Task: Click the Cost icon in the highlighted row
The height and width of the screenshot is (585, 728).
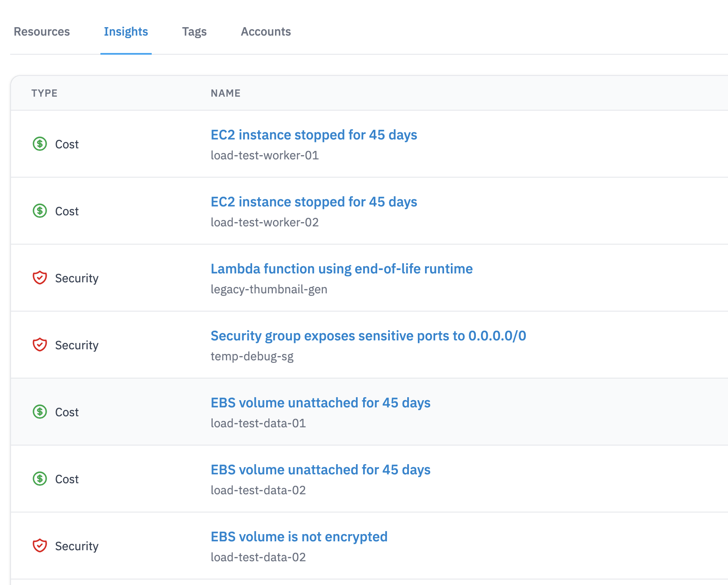Action: coord(39,411)
